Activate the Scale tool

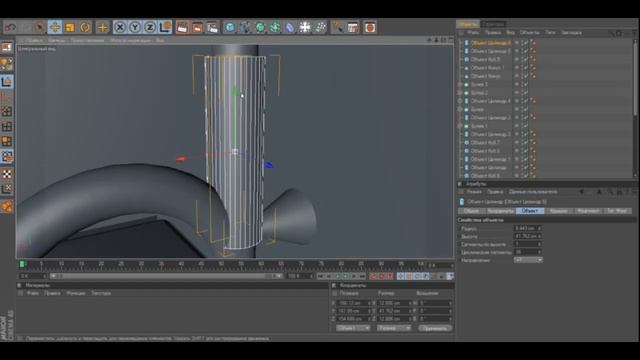click(70, 27)
